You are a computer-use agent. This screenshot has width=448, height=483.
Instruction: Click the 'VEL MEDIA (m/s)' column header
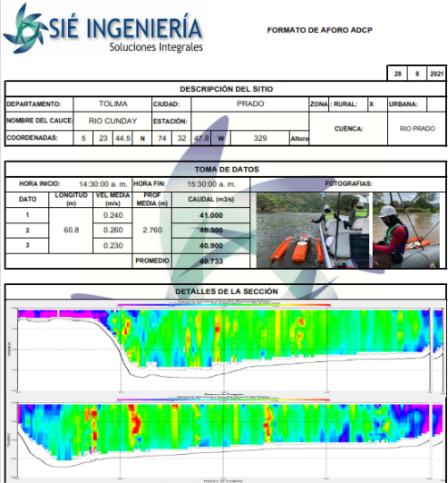(x=112, y=200)
